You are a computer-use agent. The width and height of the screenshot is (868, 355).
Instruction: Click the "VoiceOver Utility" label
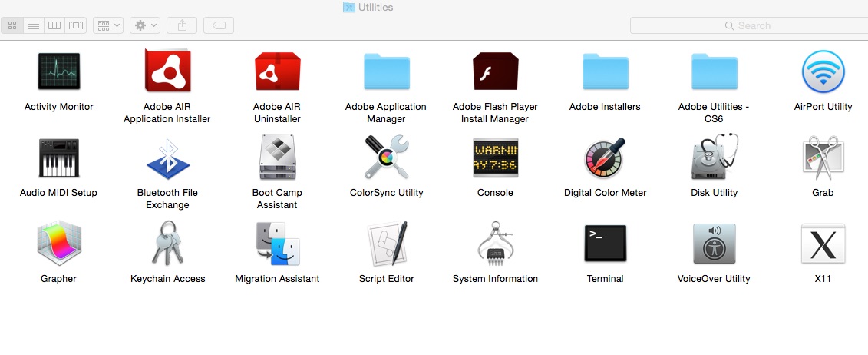(x=714, y=279)
